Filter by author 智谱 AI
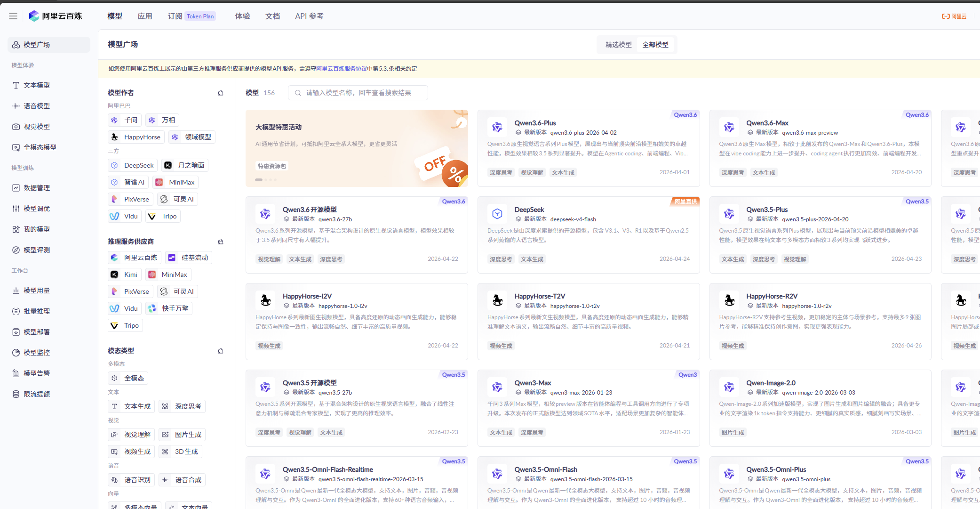This screenshot has height=509, width=980. click(128, 182)
